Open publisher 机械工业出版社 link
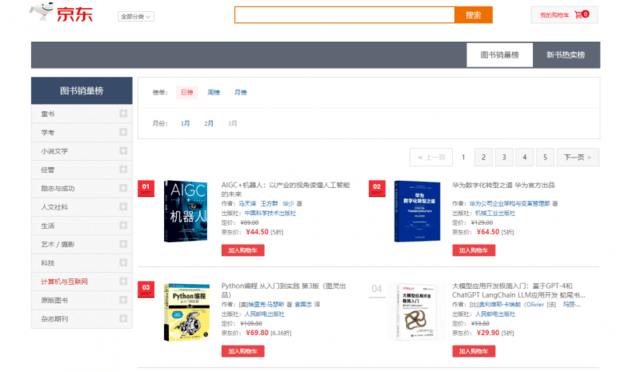Image resolution: width=640 pixels, height=372 pixels. [495, 213]
